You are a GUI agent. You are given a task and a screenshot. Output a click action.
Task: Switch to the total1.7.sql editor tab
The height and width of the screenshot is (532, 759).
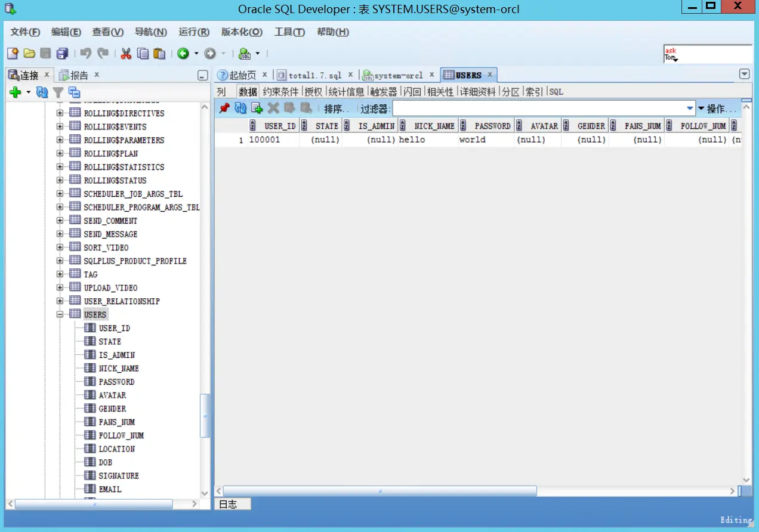pyautogui.click(x=315, y=75)
